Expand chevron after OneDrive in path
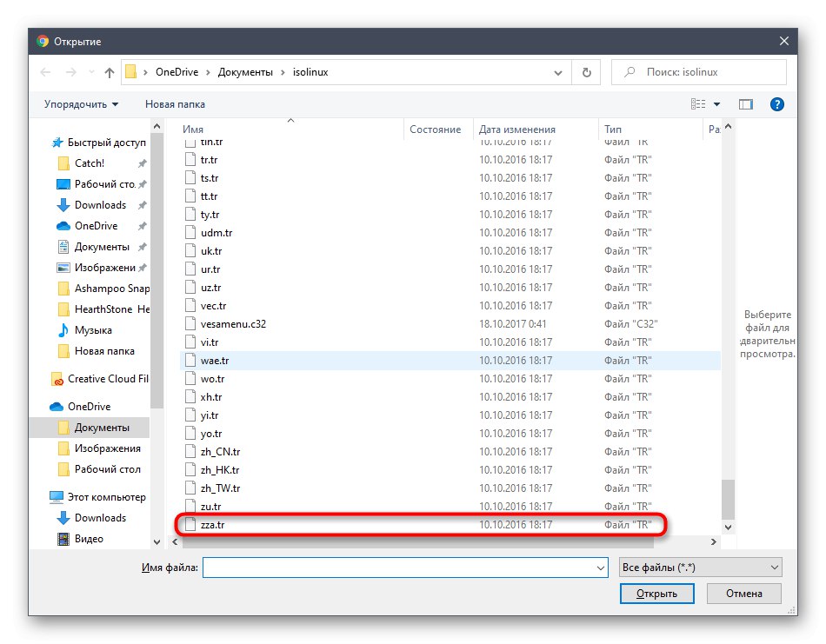 (x=208, y=72)
